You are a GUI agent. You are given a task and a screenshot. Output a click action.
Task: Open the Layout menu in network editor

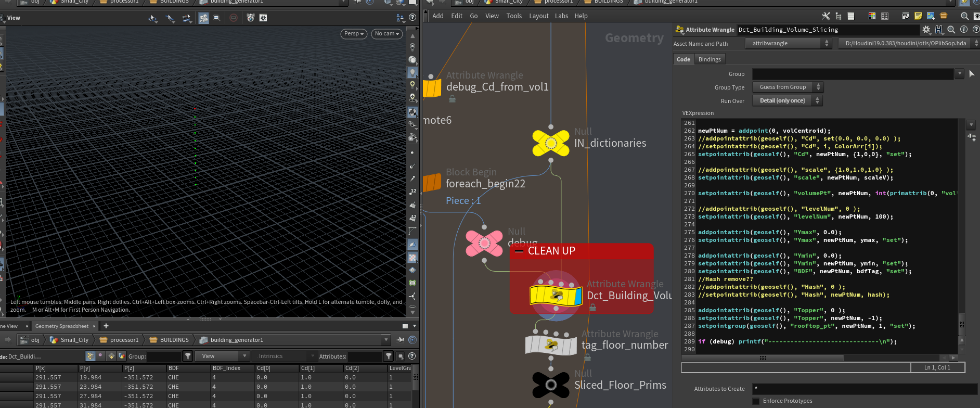point(538,16)
